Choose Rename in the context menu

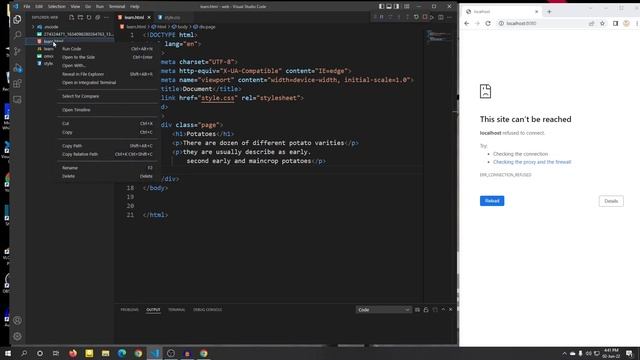coord(107,168)
